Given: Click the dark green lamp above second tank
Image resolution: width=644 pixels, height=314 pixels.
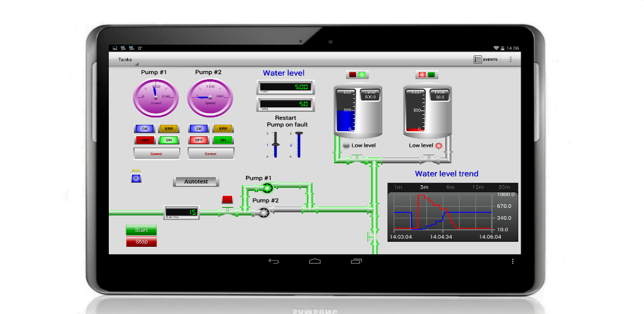Looking at the screenshot, I should click(x=431, y=75).
